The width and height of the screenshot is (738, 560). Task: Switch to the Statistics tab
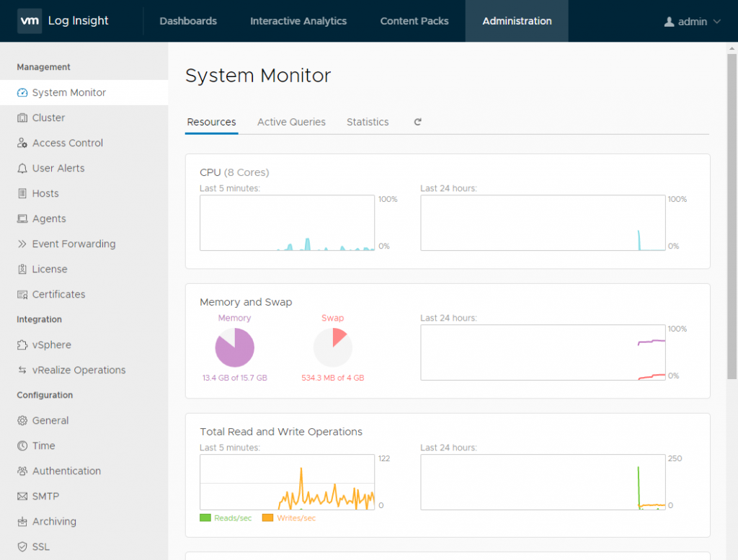point(368,123)
